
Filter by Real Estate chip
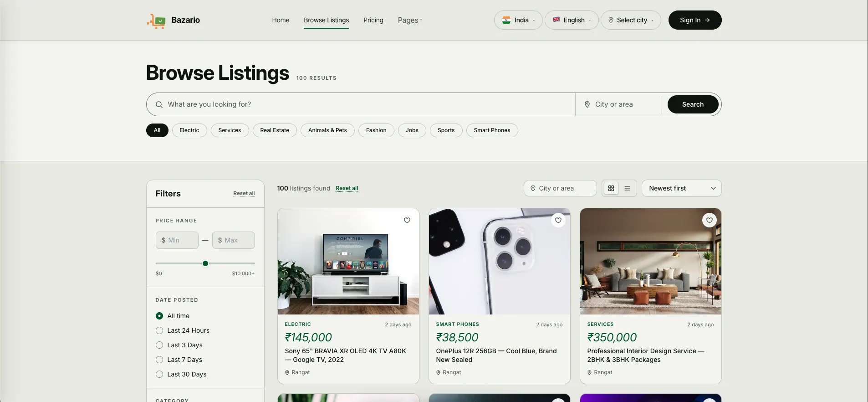tap(275, 130)
